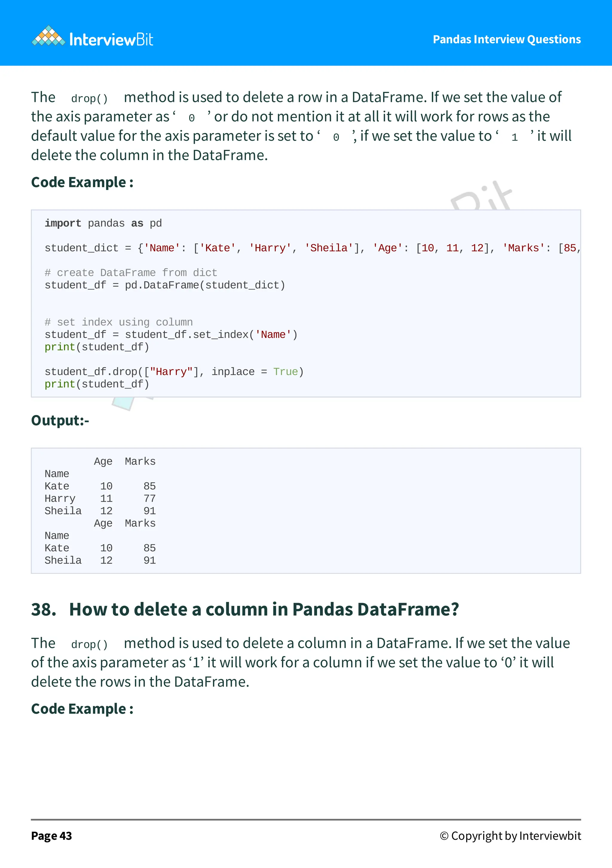Click the "Page 43" footer label
Viewport: 612px width, 868px height.
(x=51, y=836)
